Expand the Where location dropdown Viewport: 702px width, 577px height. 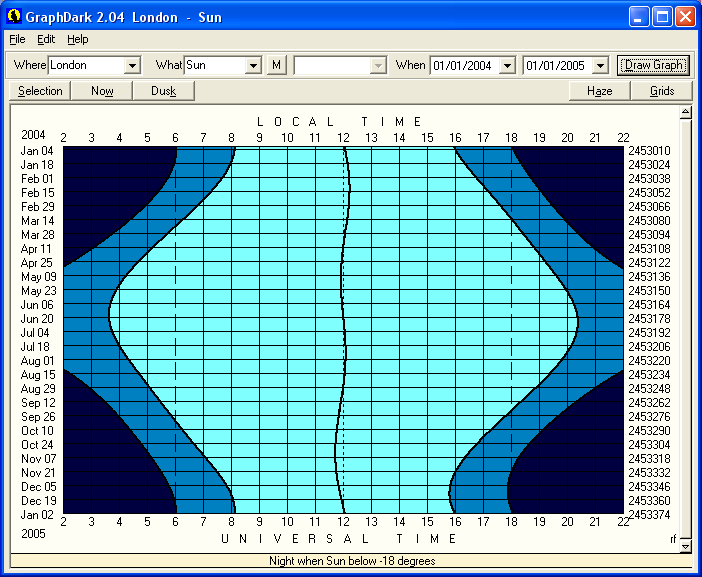132,65
